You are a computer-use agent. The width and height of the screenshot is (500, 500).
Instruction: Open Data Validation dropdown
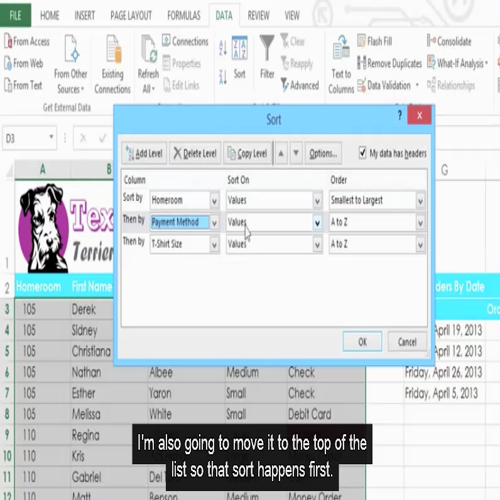417,85
